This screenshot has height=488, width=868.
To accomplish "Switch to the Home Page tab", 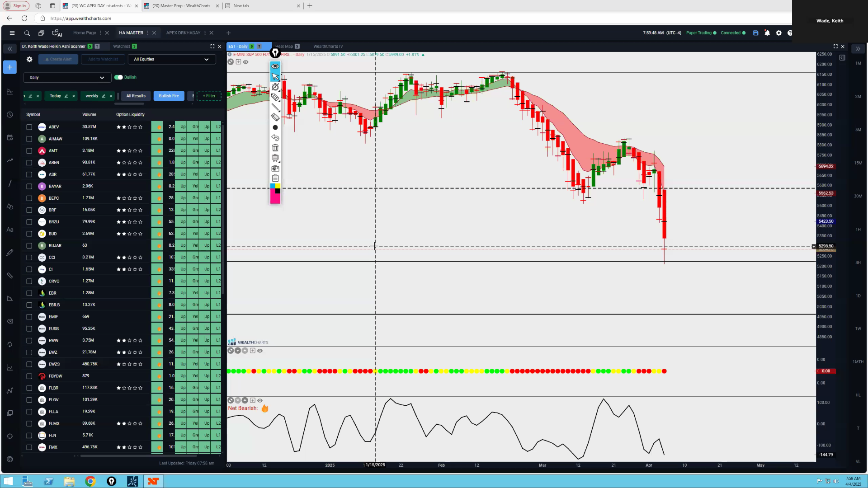I will (x=85, y=33).
